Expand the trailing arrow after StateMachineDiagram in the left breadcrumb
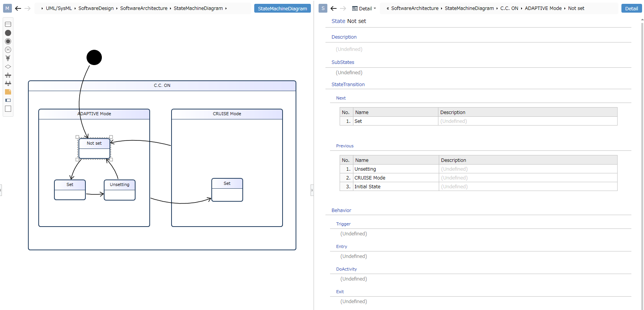The image size is (644, 310). [x=226, y=8]
